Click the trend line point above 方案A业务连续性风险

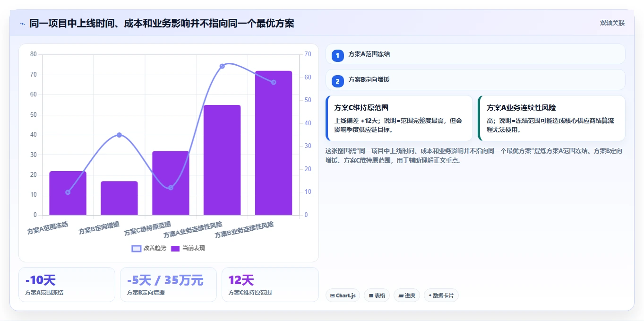tap(222, 66)
